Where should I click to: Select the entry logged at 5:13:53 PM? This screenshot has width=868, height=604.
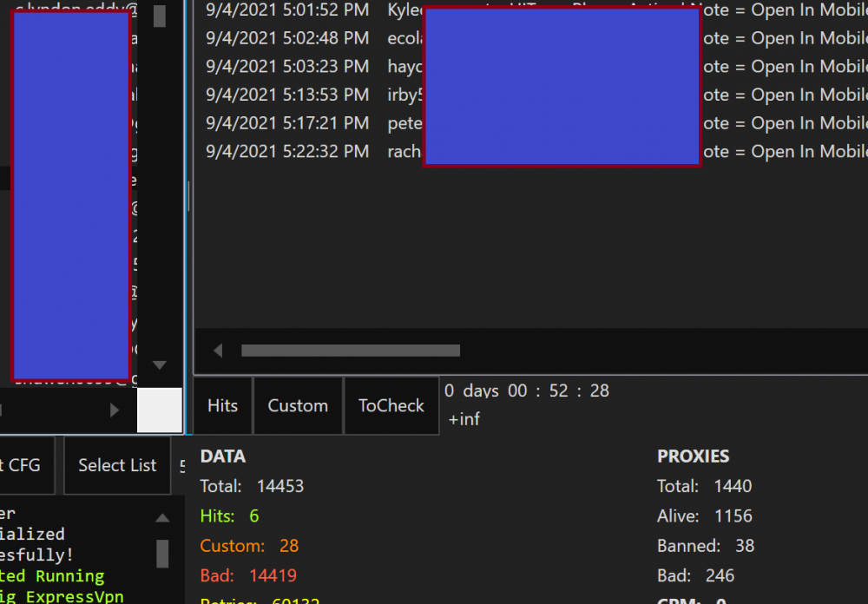(287, 95)
